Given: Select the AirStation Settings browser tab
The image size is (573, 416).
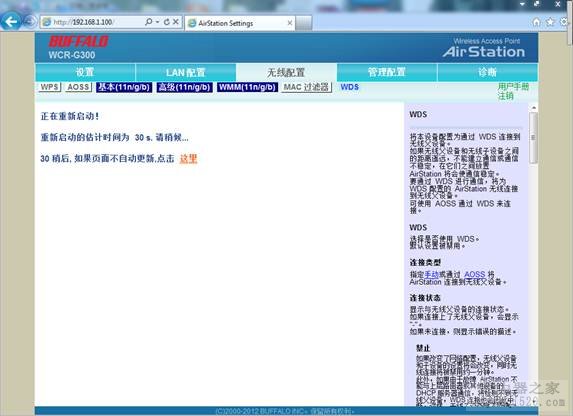Looking at the screenshot, I should point(239,23).
